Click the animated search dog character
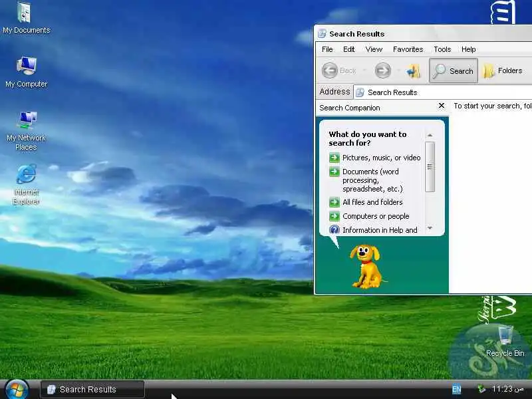This screenshot has width=532, height=399. 368,267
